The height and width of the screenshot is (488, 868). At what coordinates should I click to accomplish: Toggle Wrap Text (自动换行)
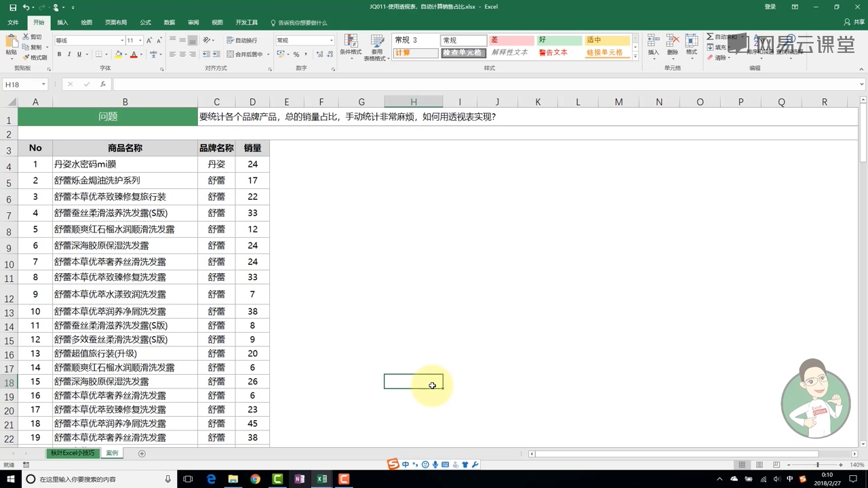click(x=241, y=40)
